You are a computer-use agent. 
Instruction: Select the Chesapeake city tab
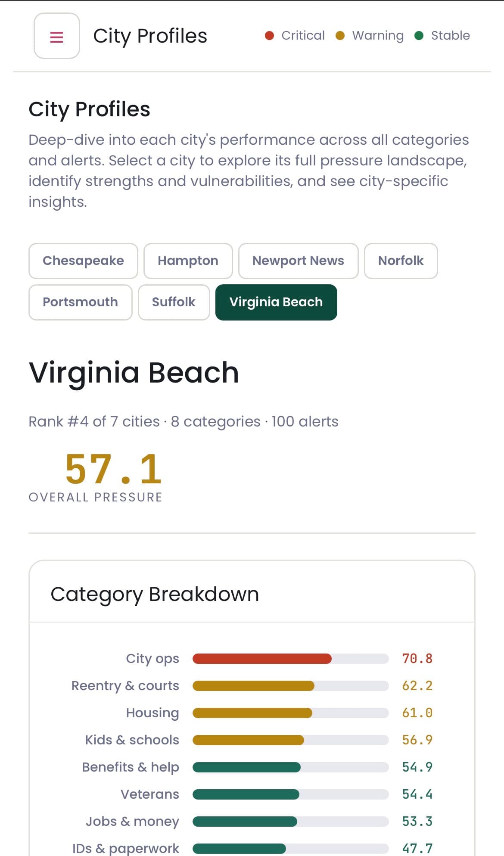[x=83, y=261]
